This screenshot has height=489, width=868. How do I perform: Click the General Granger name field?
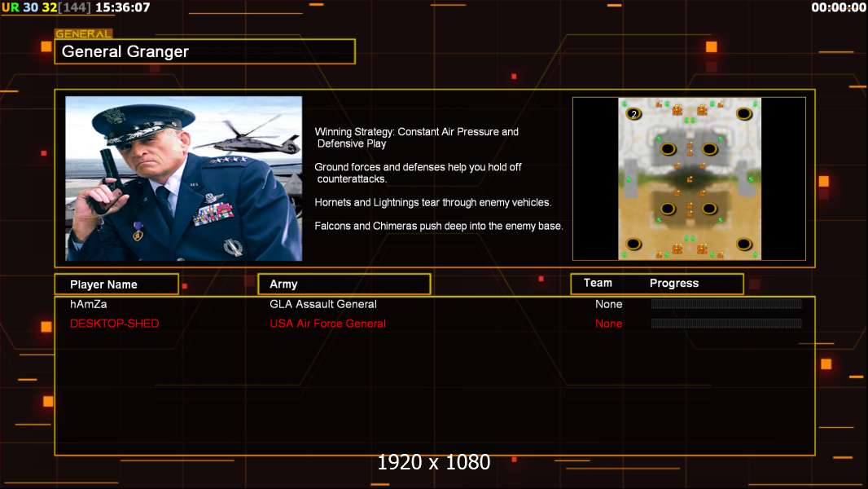coord(205,51)
